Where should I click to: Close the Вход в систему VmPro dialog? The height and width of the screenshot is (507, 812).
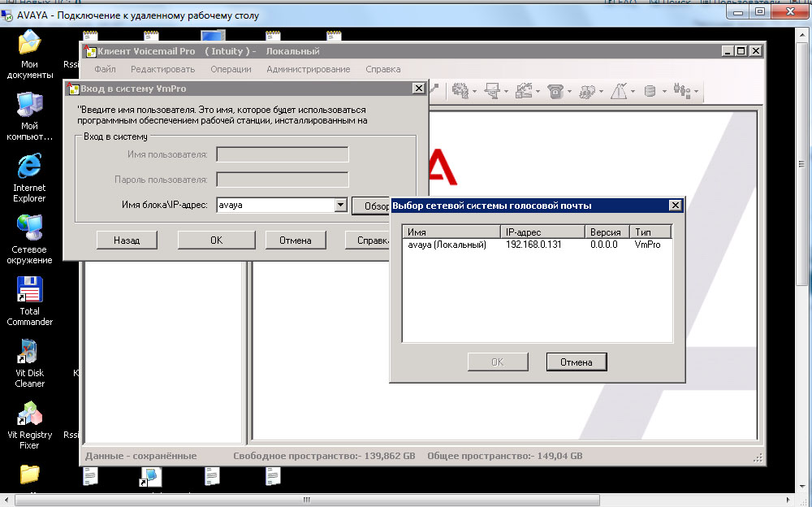(x=419, y=88)
